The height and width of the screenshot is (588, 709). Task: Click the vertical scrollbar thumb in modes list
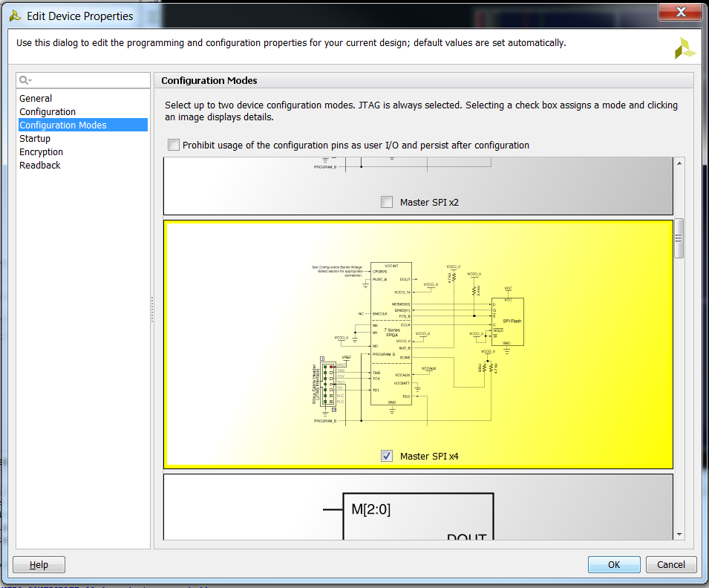[679, 238]
